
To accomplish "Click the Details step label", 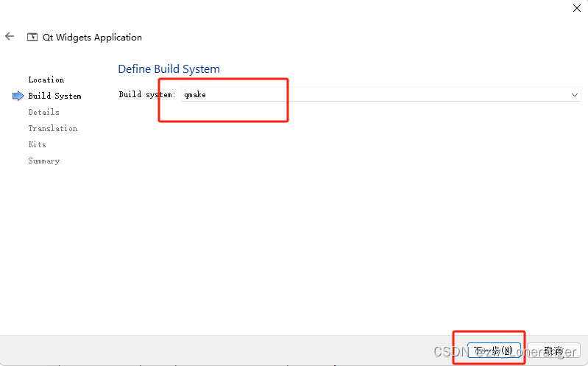I will [44, 112].
